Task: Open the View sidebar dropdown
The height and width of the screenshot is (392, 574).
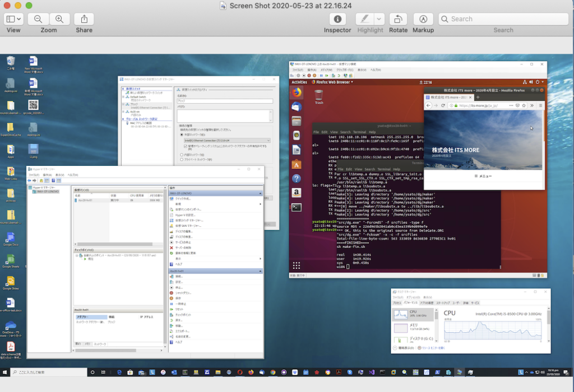Action: coord(13,19)
